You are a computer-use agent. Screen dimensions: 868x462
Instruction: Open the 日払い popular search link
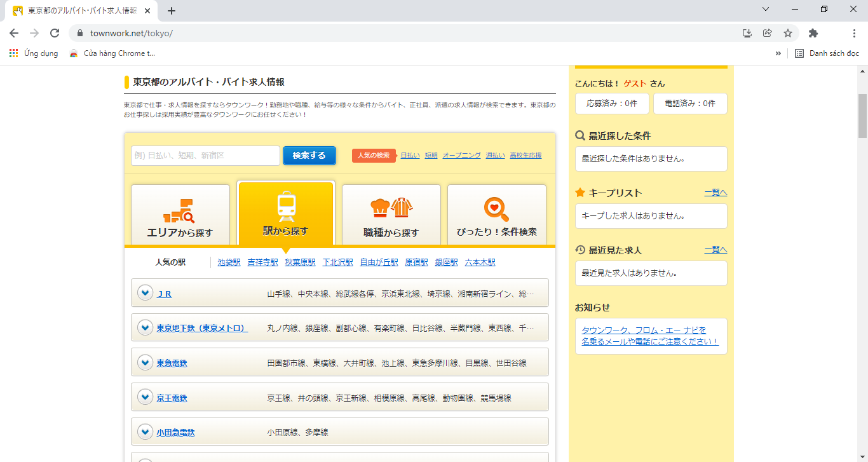click(x=410, y=155)
